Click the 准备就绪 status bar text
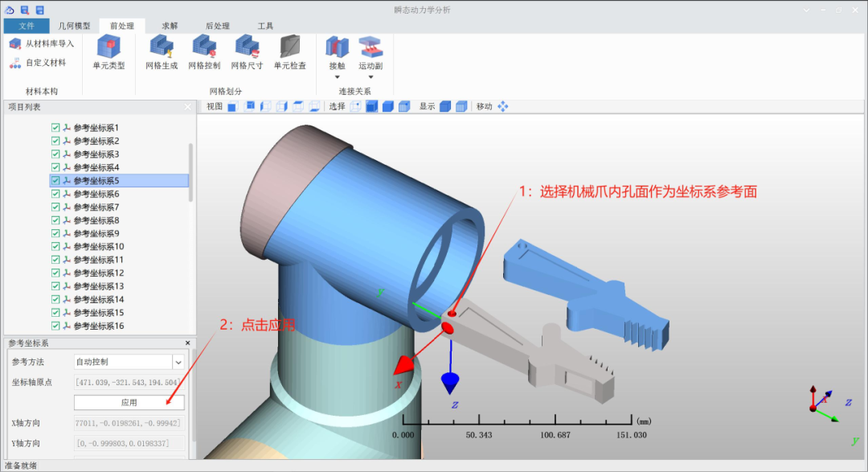Viewport: 868px width, 472px height. tap(21, 466)
